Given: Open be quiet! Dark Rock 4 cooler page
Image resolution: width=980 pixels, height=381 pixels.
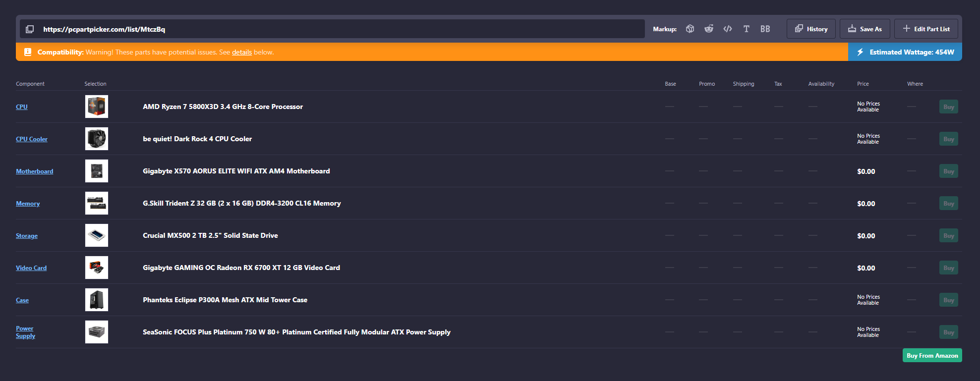Looking at the screenshot, I should click(x=197, y=139).
